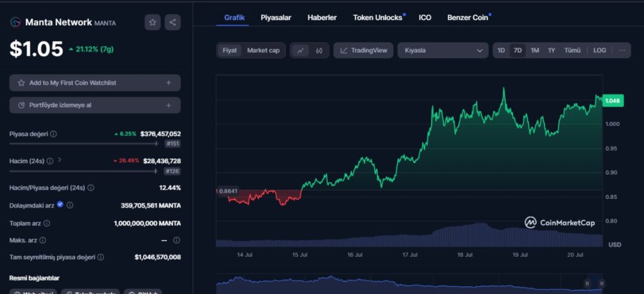The height and width of the screenshot is (294, 644).
Task: Switch to the candlestick chart icon
Action: (x=319, y=50)
